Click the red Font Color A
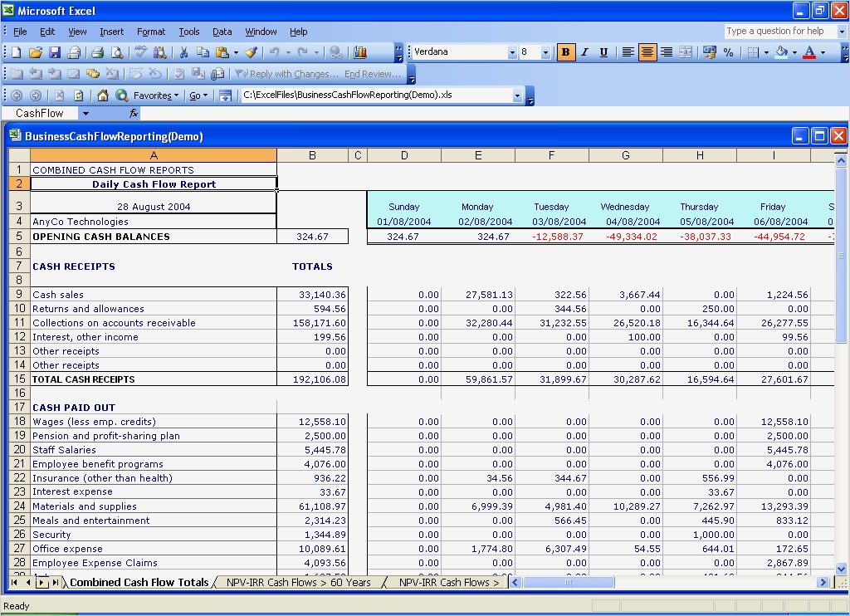This screenshot has width=850, height=616. (809, 52)
